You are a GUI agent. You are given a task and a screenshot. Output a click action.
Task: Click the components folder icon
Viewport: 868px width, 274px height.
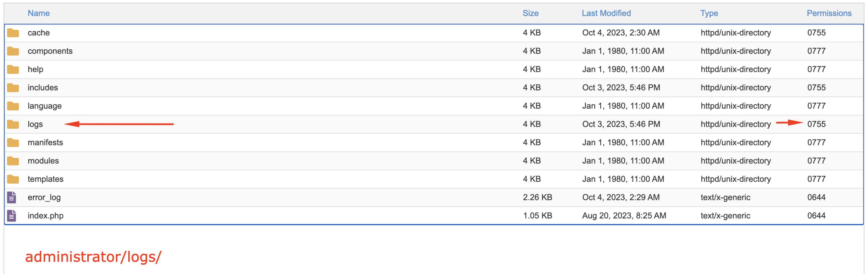coord(13,51)
